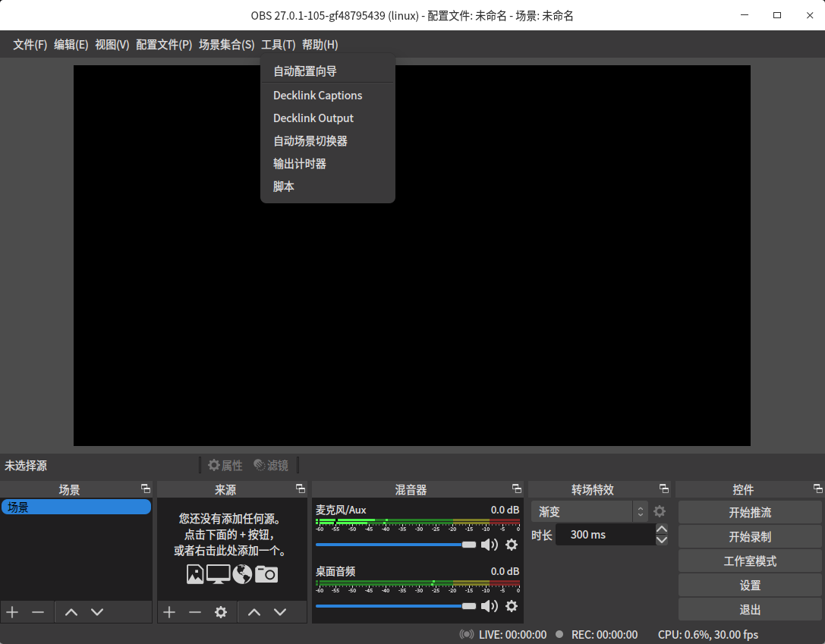The width and height of the screenshot is (825, 644).
Task: Open source properties gear in sources toolbar
Action: coord(220,612)
